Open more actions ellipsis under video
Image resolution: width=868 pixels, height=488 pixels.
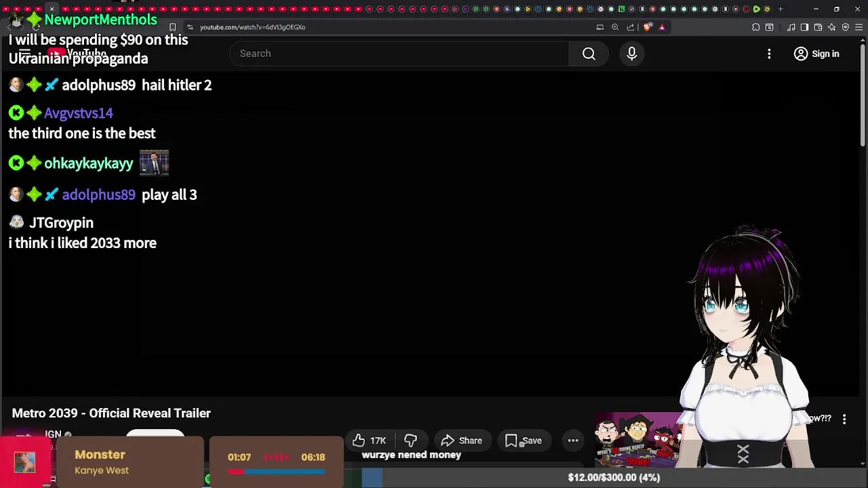pyautogui.click(x=573, y=441)
